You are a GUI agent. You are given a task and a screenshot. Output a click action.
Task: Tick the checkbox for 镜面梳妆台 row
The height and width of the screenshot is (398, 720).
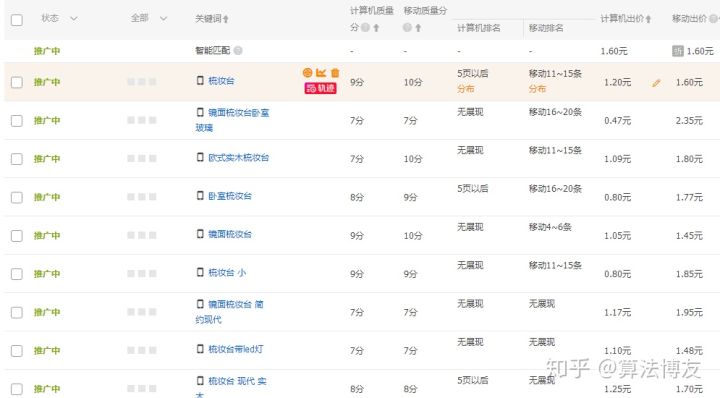pos(17,236)
